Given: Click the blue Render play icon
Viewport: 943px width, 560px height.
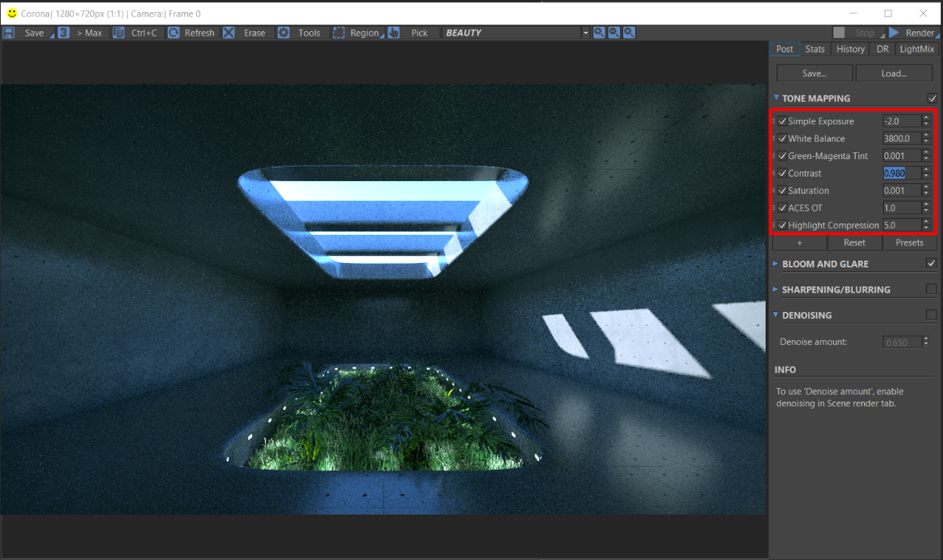Looking at the screenshot, I should coord(894,33).
